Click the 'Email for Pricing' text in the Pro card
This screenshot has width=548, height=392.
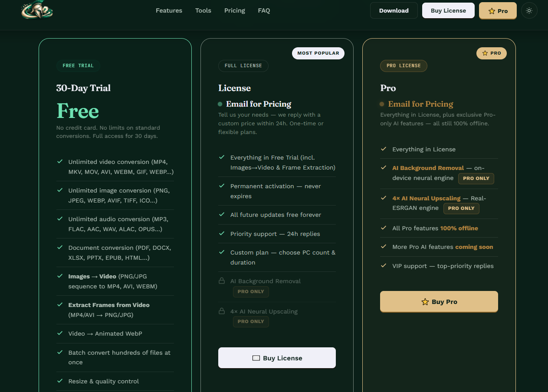[x=420, y=104]
